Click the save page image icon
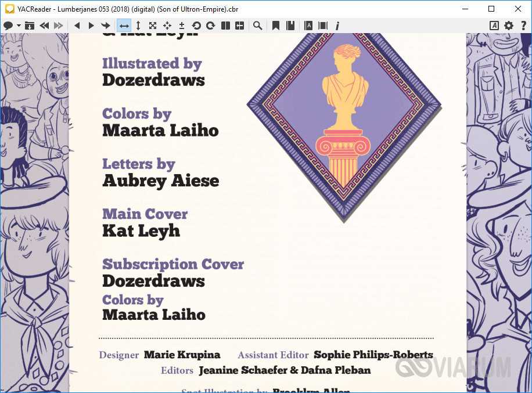Screen dimensions: 532x393 pos(30,26)
